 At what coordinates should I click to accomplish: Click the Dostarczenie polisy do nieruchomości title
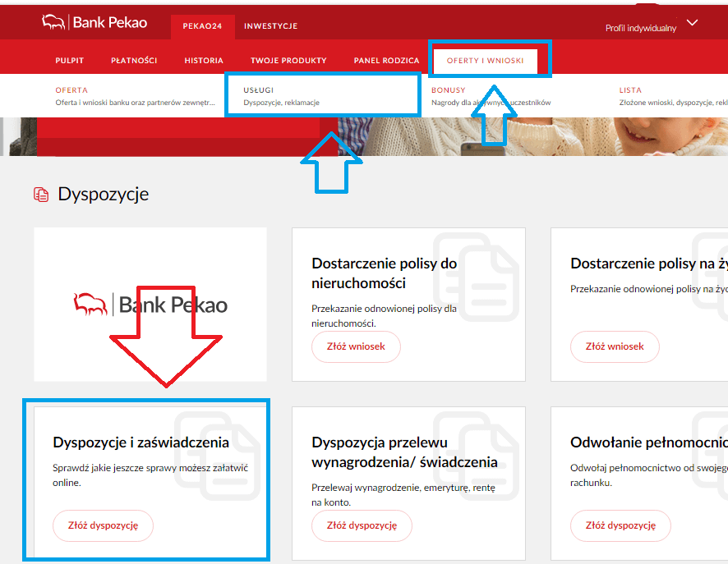tap(384, 273)
